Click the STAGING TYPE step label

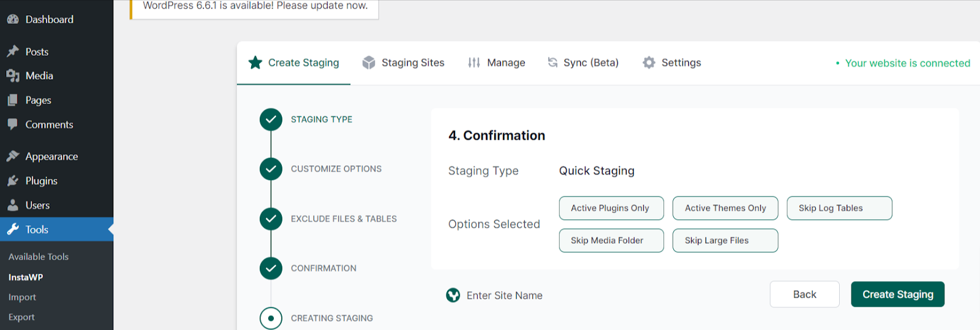click(322, 119)
